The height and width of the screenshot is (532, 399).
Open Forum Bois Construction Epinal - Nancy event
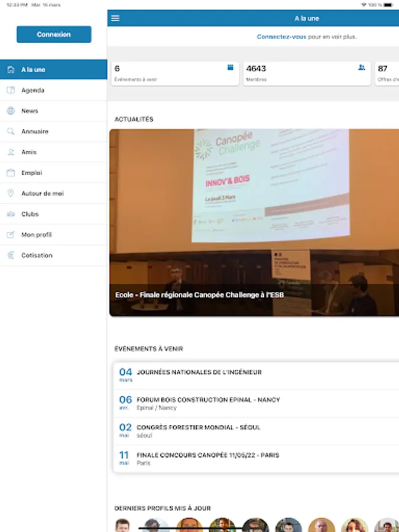pos(256,403)
